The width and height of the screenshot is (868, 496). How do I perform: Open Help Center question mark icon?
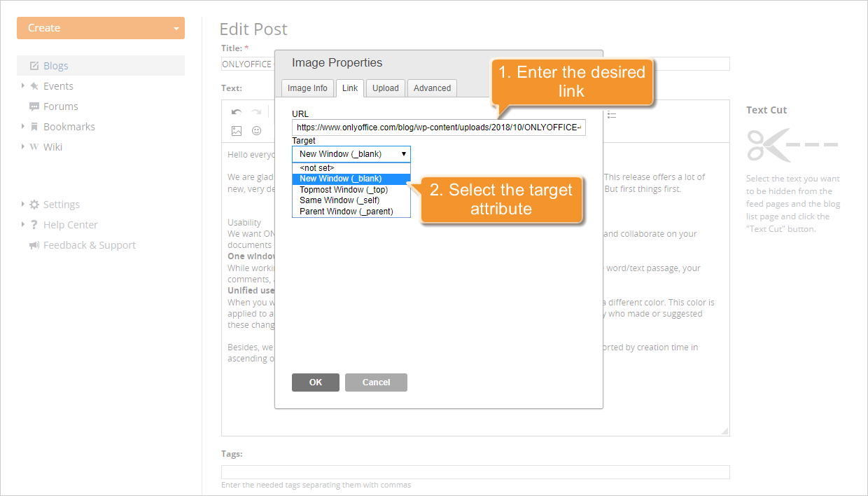(34, 224)
